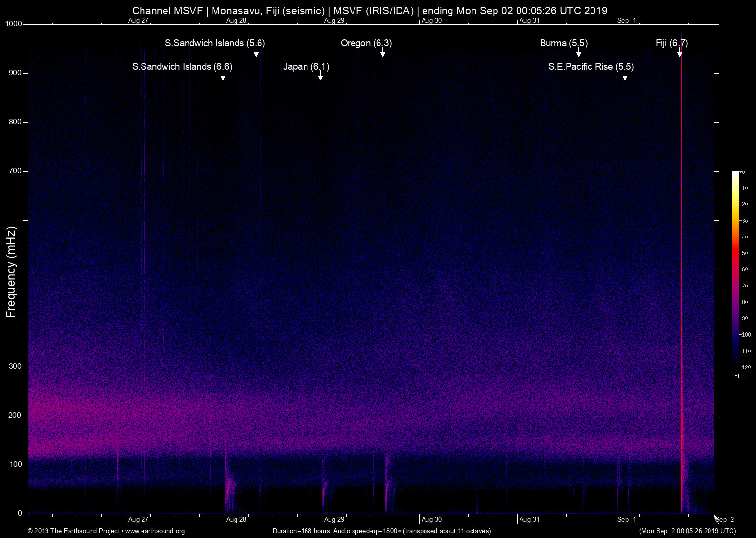The image size is (756, 538).
Task: Click the 1000 frequency tick label
Action: pyautogui.click(x=13, y=24)
